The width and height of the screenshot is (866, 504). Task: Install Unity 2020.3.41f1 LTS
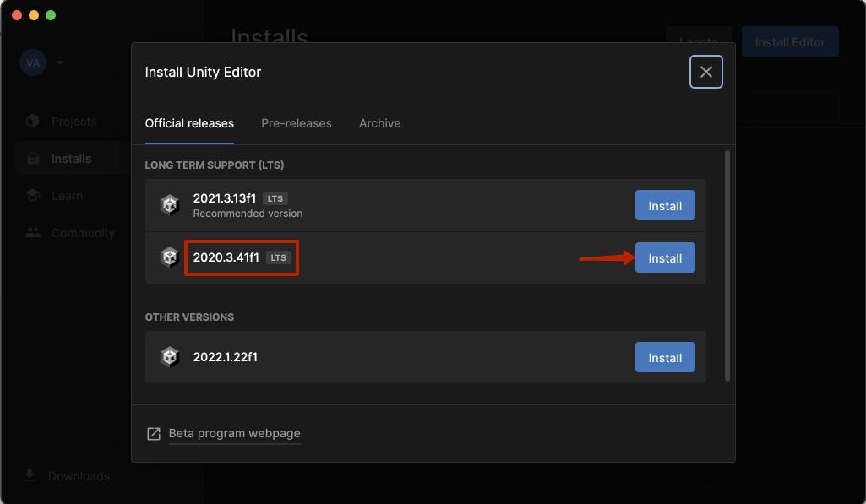665,257
